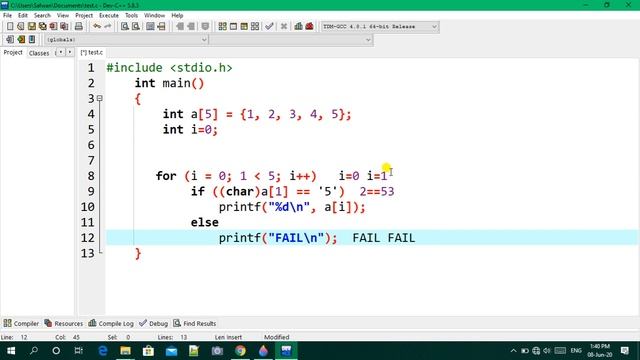Image resolution: width=640 pixels, height=360 pixels.
Task: Open the Window menu
Action: tap(154, 16)
